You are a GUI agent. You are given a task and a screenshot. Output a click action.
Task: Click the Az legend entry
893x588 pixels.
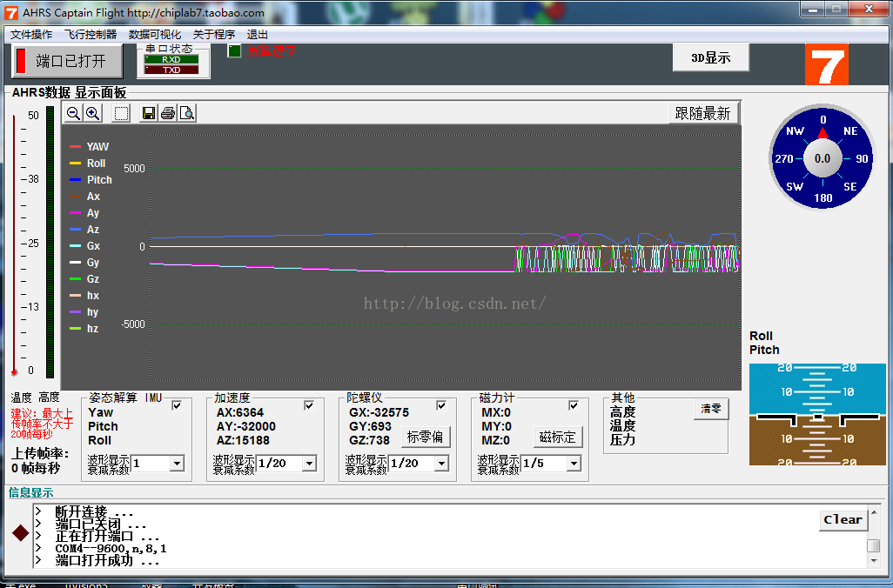(84, 230)
